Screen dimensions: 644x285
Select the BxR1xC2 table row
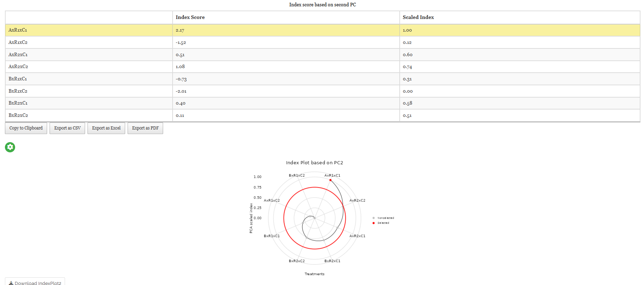(x=322, y=91)
